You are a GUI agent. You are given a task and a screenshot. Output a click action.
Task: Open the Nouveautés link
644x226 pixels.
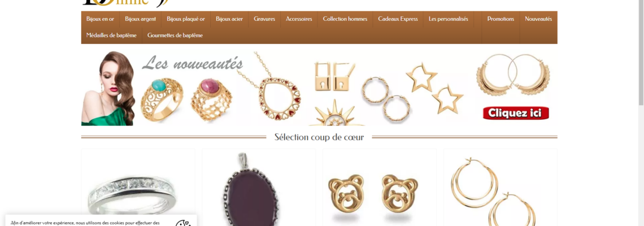click(x=538, y=19)
